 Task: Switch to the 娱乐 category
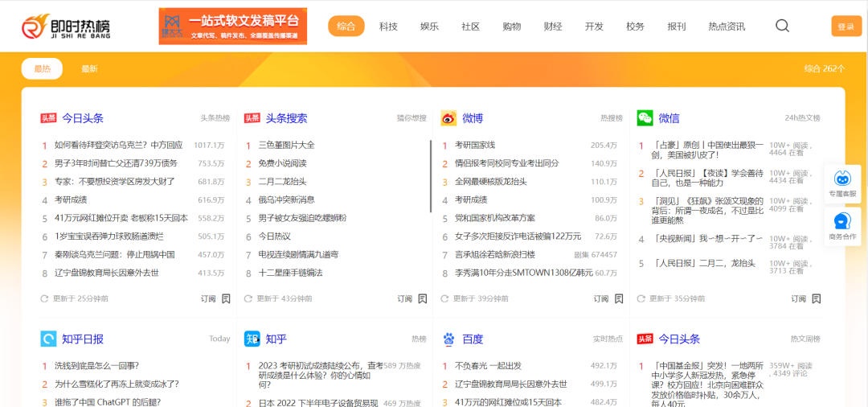(x=429, y=26)
